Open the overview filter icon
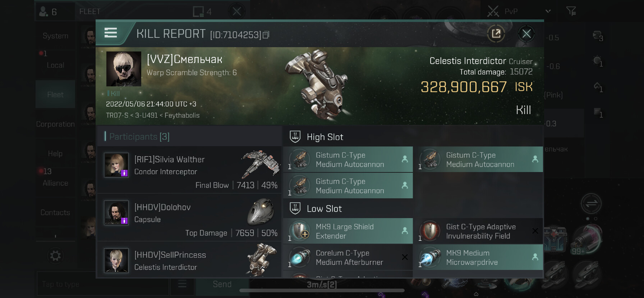 (x=571, y=11)
